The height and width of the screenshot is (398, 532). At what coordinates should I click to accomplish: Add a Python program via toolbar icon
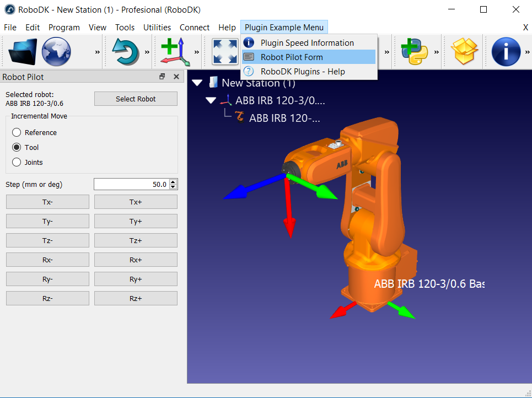tap(415, 52)
